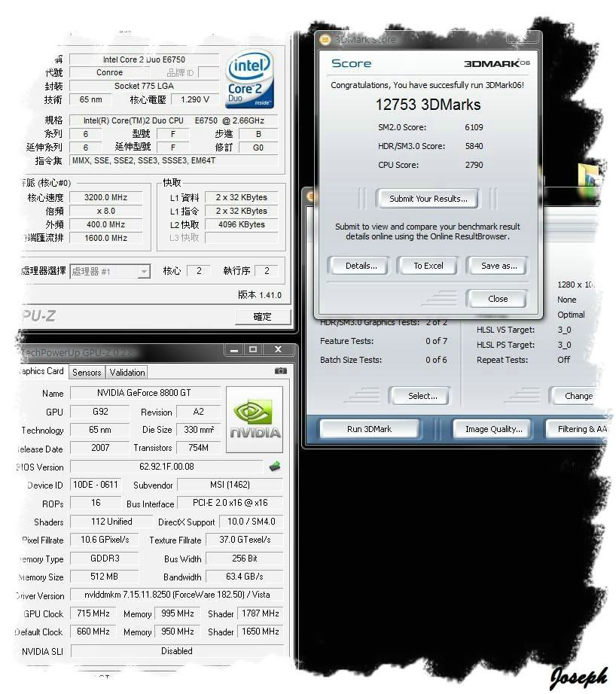616x694 pixels.
Task: Click the Run 3DMark button
Action: point(370,428)
